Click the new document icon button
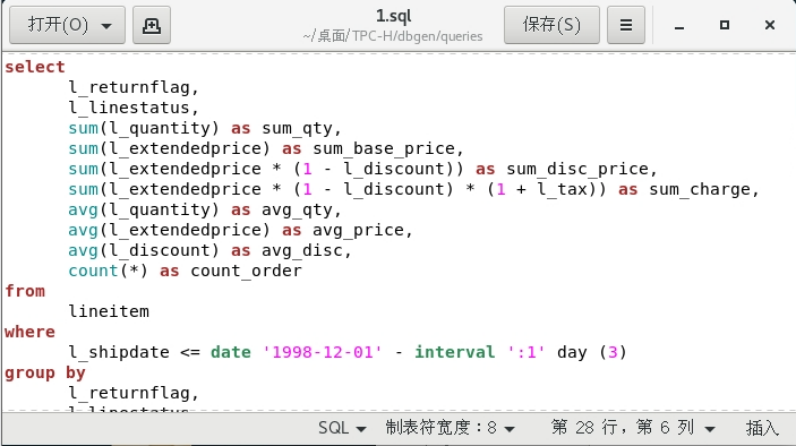 point(151,25)
